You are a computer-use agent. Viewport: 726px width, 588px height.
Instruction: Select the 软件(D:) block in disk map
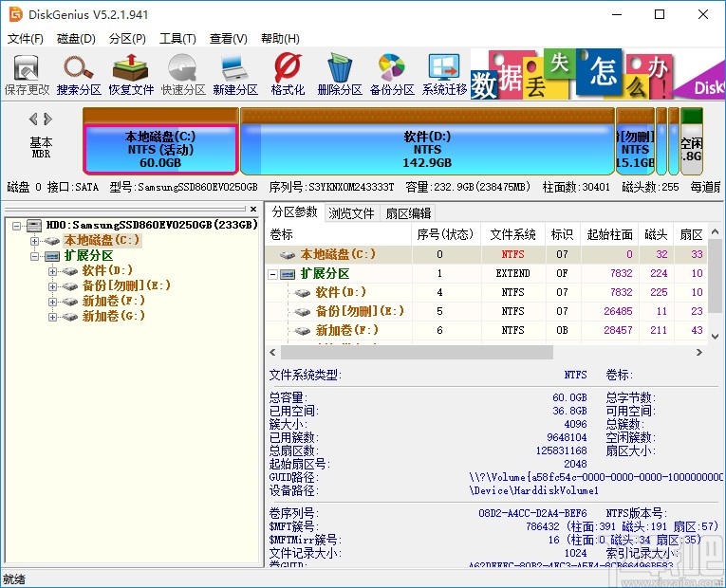[x=426, y=149]
